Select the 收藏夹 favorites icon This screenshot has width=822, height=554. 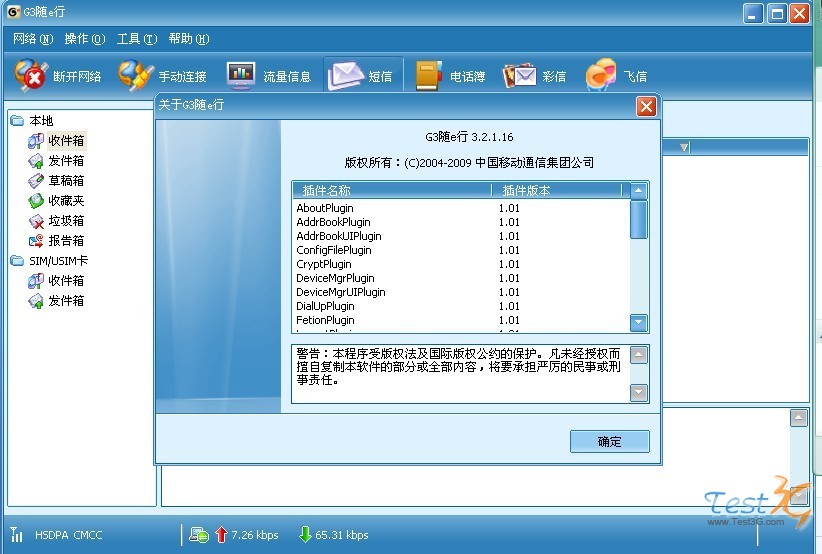tap(36, 201)
